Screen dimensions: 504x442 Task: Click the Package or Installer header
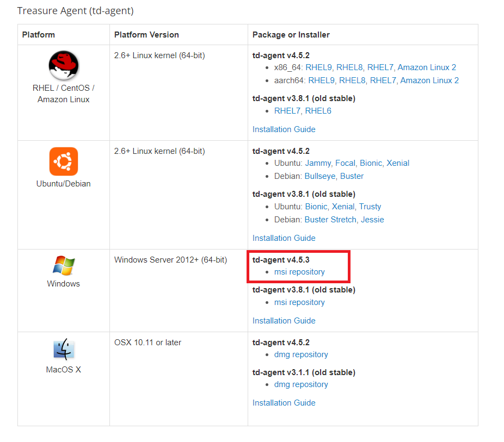click(x=291, y=35)
